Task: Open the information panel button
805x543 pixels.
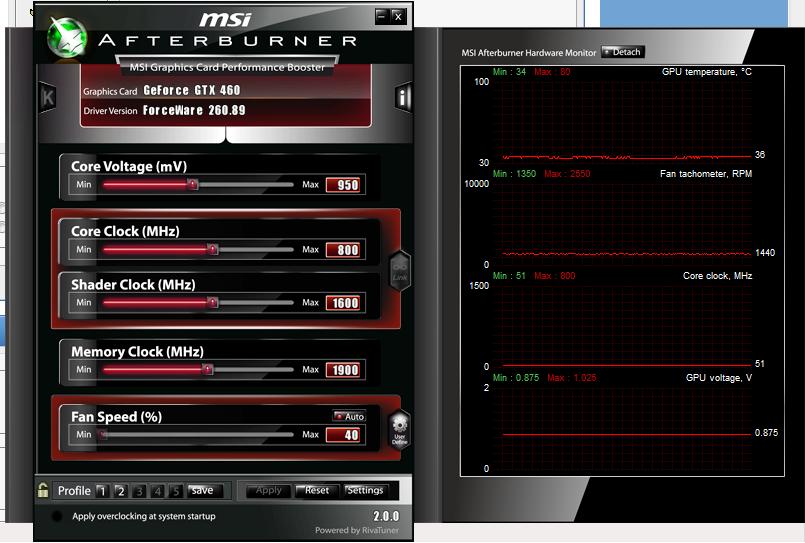Action: pyautogui.click(x=404, y=97)
